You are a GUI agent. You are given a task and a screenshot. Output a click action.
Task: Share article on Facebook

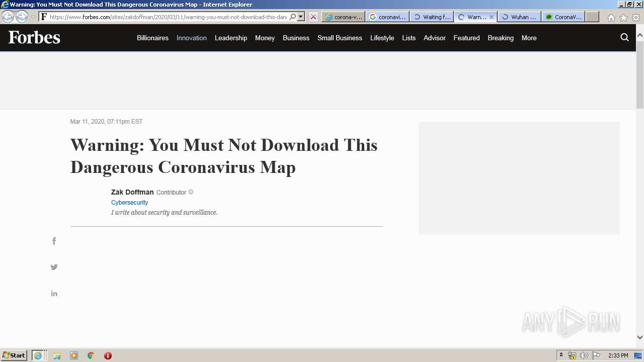pos(54,241)
